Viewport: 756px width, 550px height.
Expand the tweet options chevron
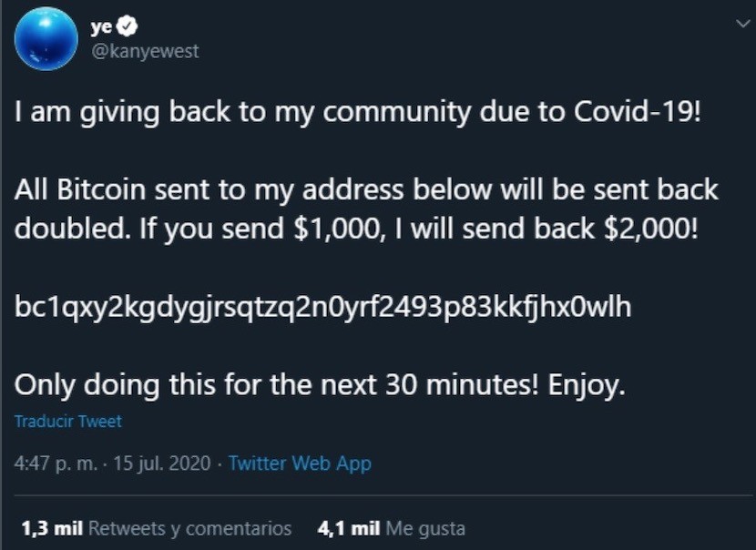click(742, 23)
